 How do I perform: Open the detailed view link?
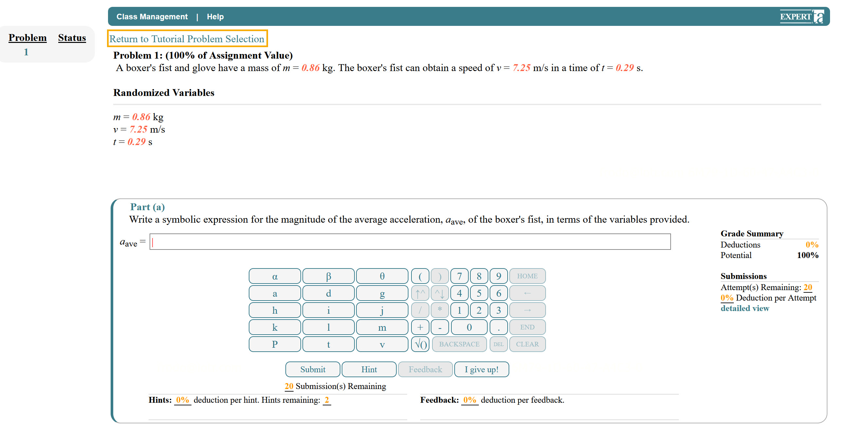coord(745,308)
